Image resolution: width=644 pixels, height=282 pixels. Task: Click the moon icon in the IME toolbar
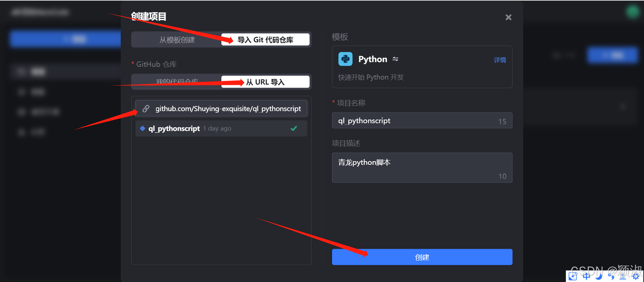tap(599, 276)
